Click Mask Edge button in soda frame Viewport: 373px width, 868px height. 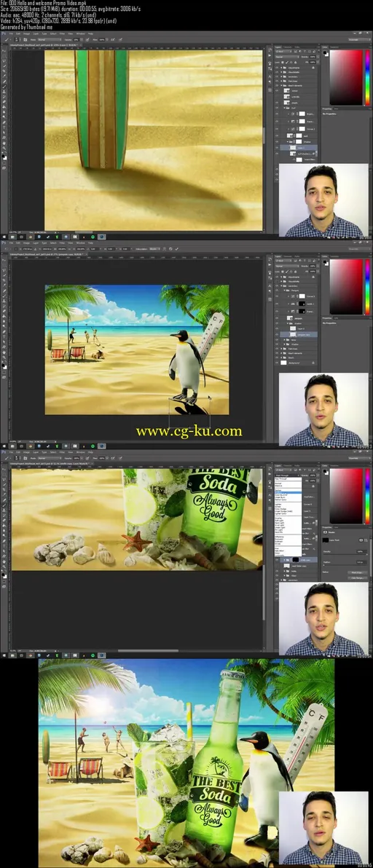coord(358,572)
